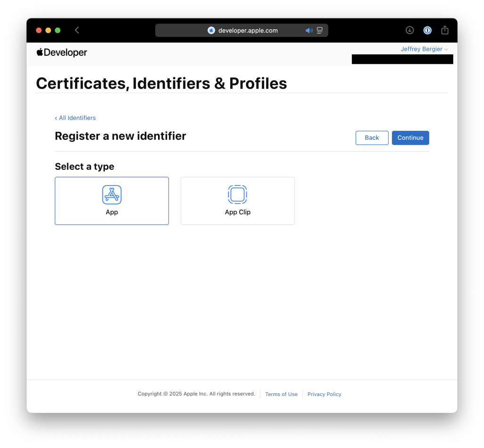Open the 1Password extension

click(427, 30)
